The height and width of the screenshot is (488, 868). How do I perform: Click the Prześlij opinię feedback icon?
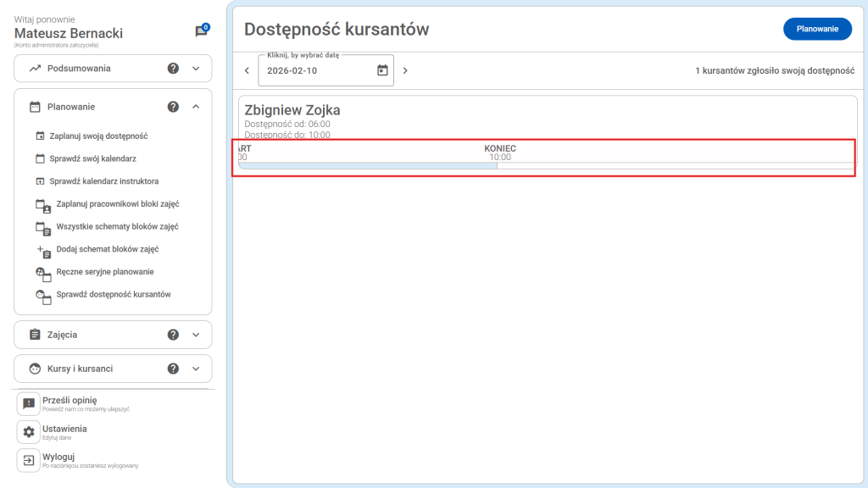click(x=29, y=404)
